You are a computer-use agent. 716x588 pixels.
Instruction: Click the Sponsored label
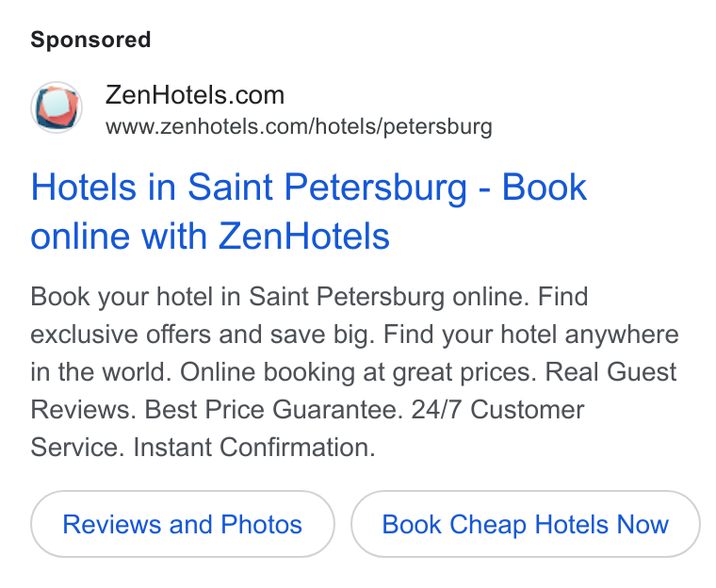(x=90, y=40)
